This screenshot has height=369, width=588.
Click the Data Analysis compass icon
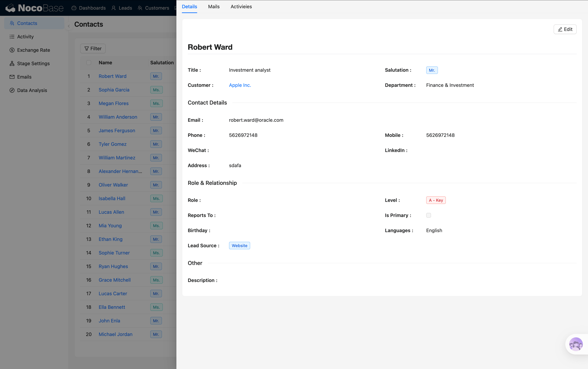pos(12,90)
